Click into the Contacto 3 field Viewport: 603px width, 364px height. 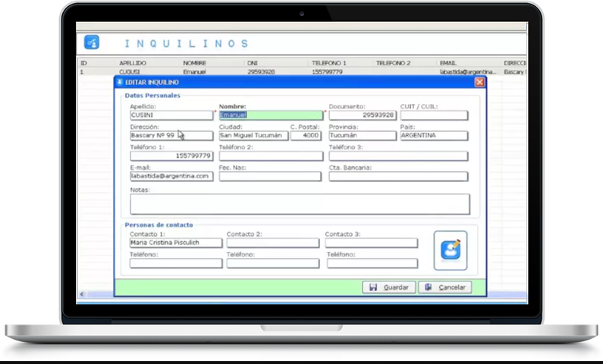pyautogui.click(x=371, y=243)
